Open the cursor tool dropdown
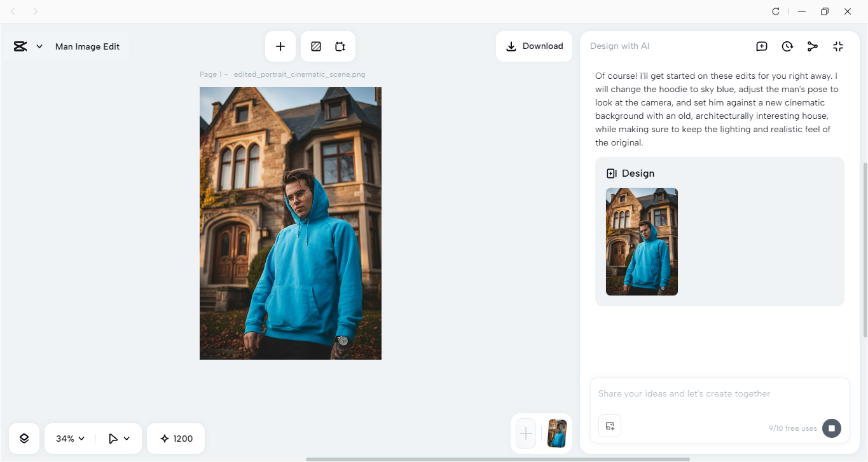868x462 pixels. click(x=118, y=438)
